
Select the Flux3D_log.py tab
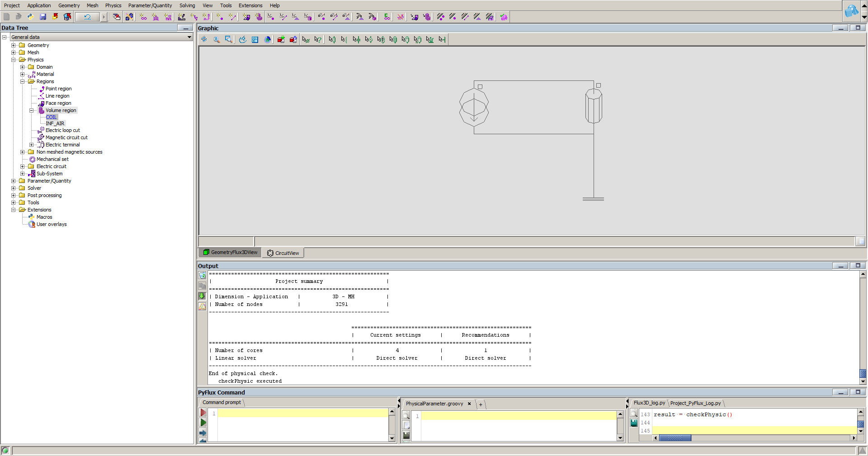649,403
